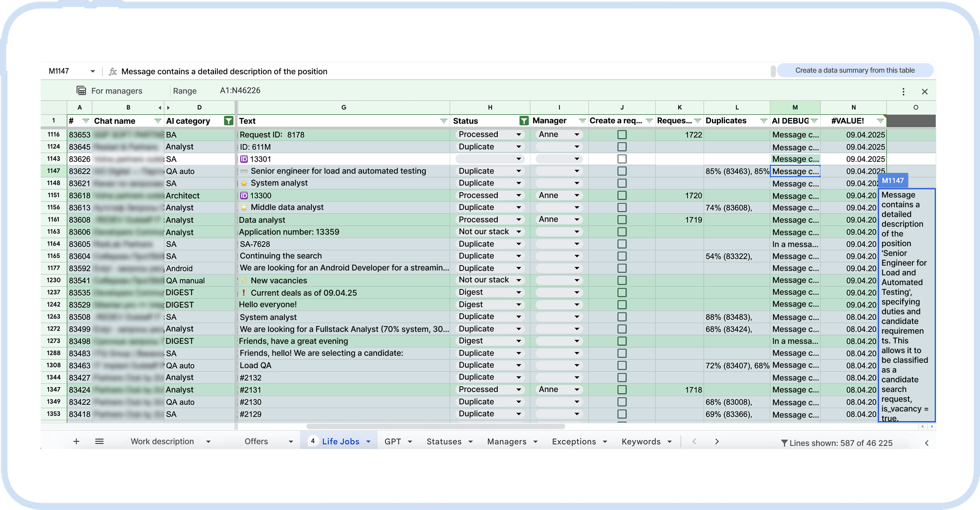
Task: Open the active Status column green filter
Action: 524,121
